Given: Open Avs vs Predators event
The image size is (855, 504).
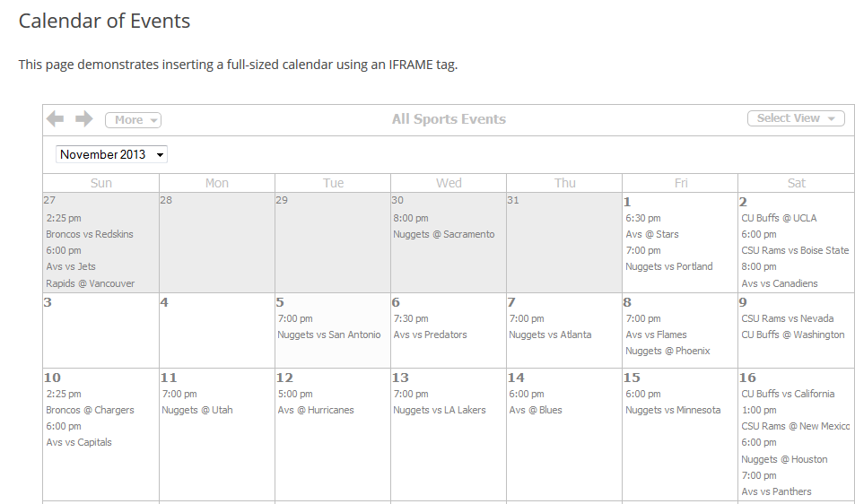Looking at the screenshot, I should 431,335.
